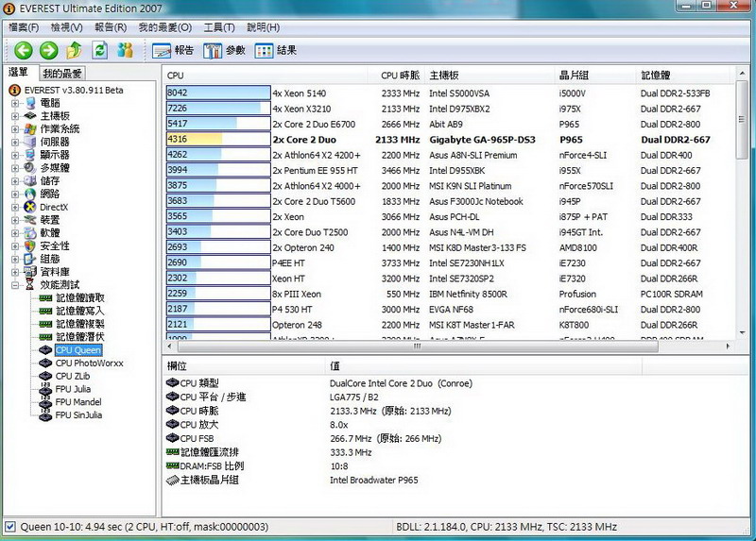Screen dimensions: 756x541
Task: Expand the 儲存 tree node
Action: point(15,181)
